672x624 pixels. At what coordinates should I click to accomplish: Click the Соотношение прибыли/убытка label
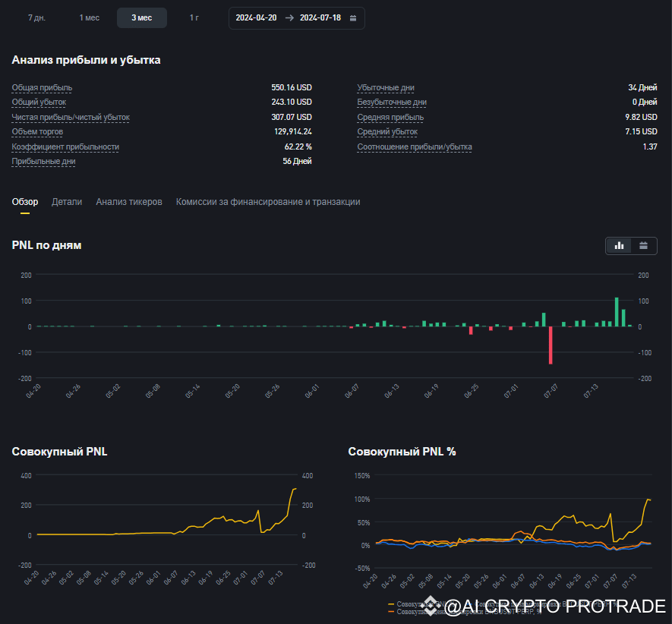point(415,147)
